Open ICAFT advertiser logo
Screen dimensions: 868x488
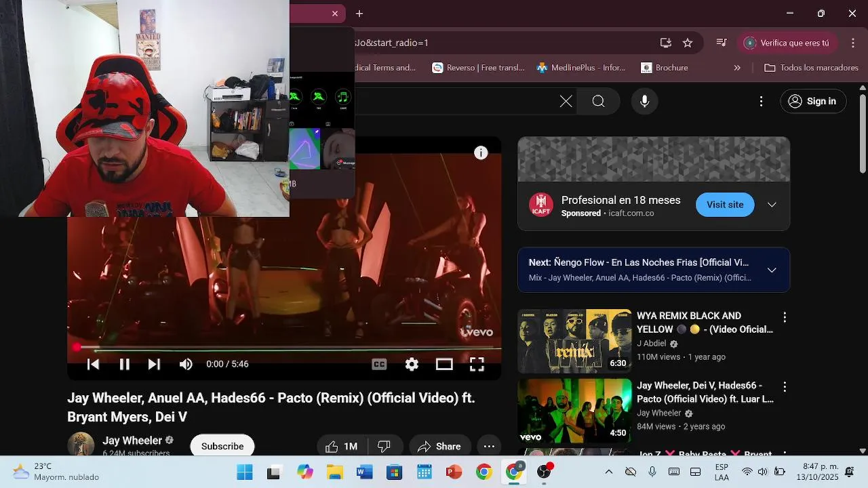pyautogui.click(x=540, y=205)
